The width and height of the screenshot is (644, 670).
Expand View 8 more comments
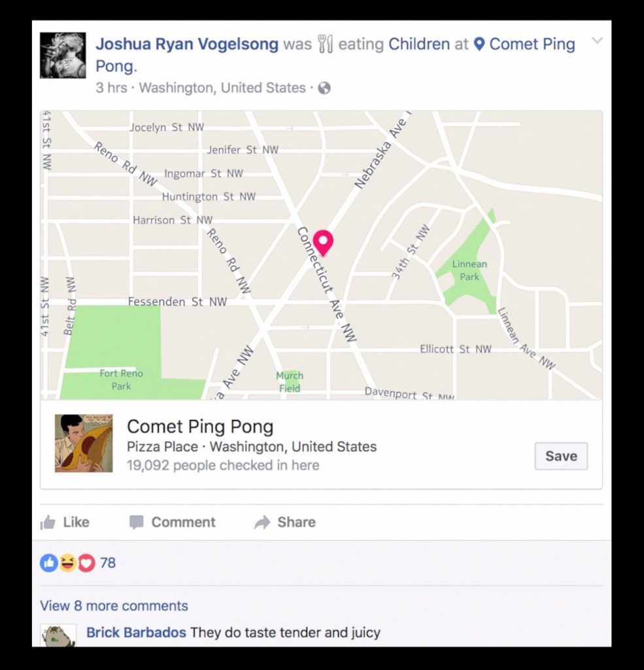tap(114, 605)
